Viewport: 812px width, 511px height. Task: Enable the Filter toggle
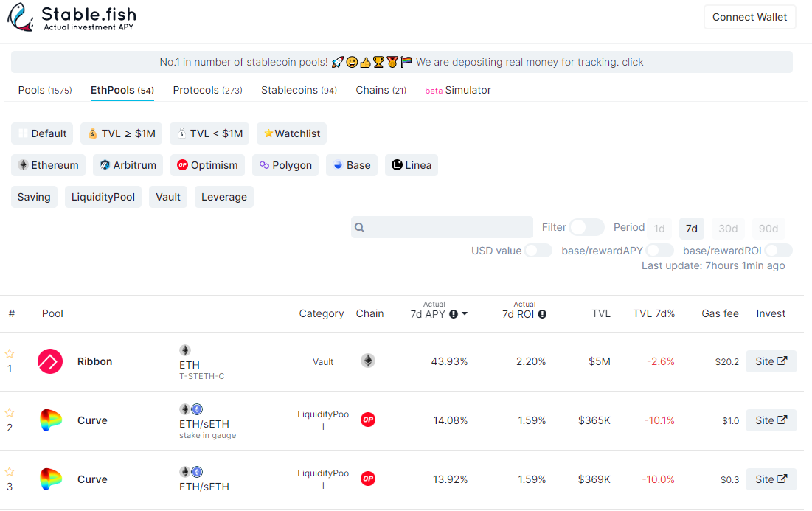[587, 228]
